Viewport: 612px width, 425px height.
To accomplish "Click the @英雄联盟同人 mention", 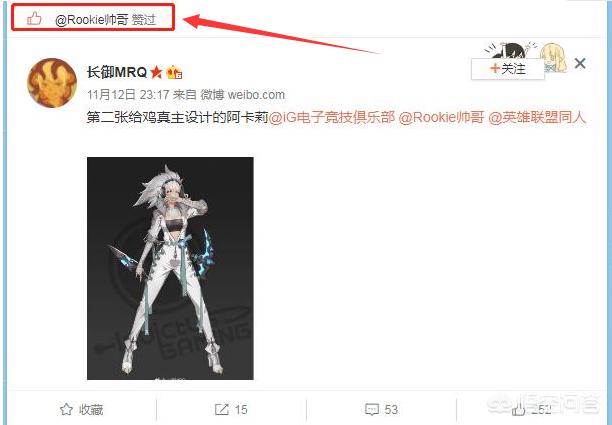I will point(537,117).
